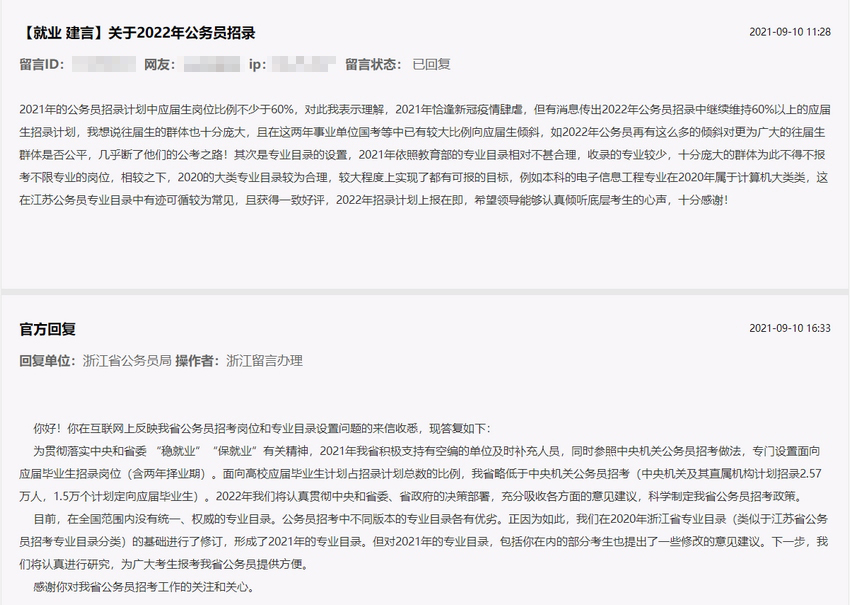Click the 已回复 status text

431,64
